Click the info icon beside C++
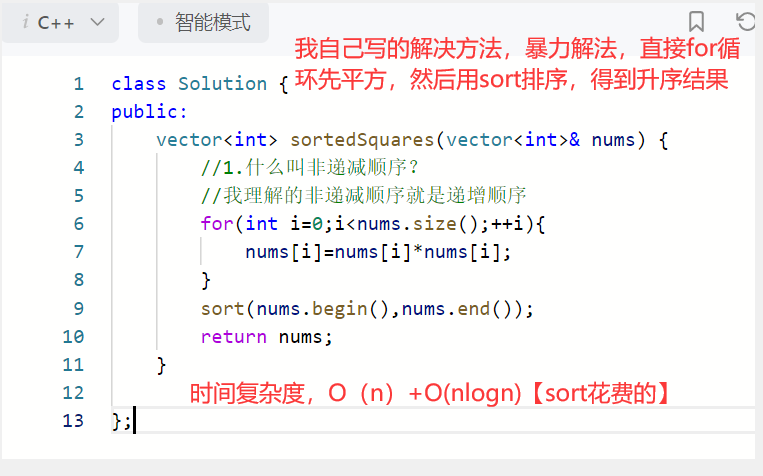Viewport: 763px width, 476px height. point(24,22)
